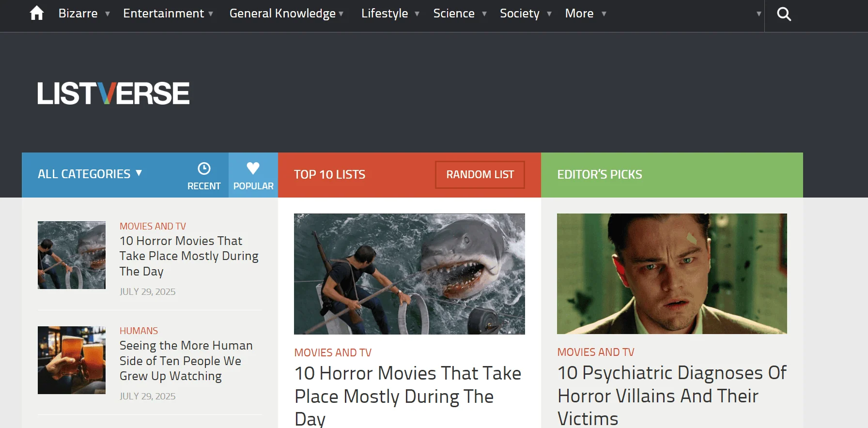Click the small shark thumbnail in sidebar
The width and height of the screenshot is (868, 428).
72,255
